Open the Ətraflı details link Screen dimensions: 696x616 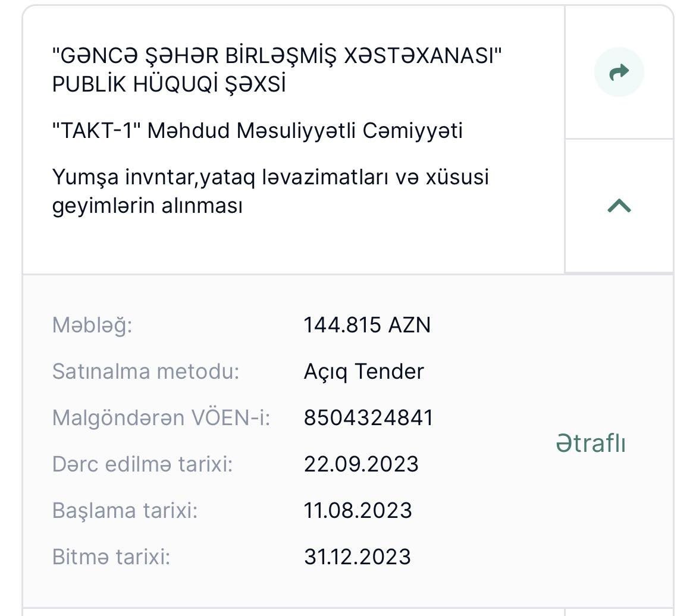point(590,443)
